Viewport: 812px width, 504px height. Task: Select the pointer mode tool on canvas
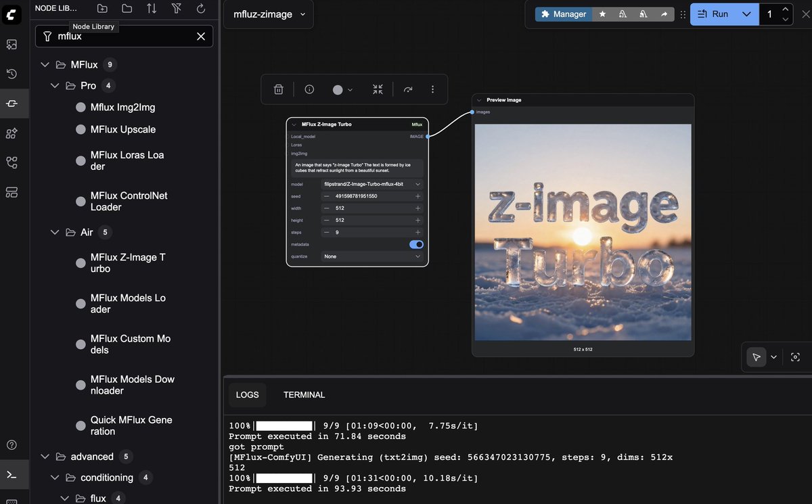tap(757, 357)
